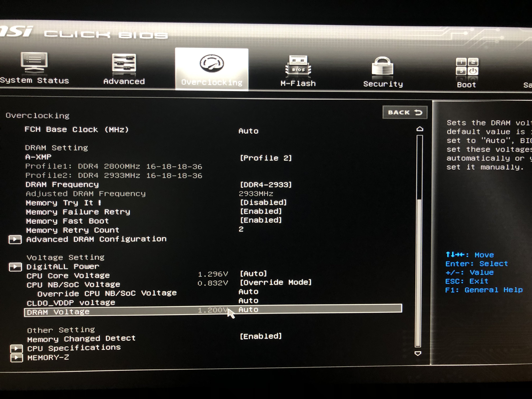Open DRAM Frequency DDR4-2933 option
The image size is (532, 399).
[x=266, y=185]
